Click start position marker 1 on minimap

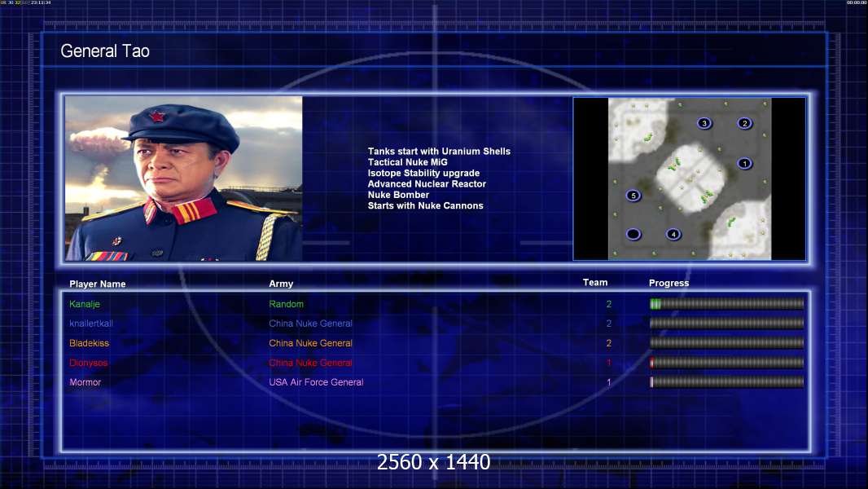tap(744, 163)
